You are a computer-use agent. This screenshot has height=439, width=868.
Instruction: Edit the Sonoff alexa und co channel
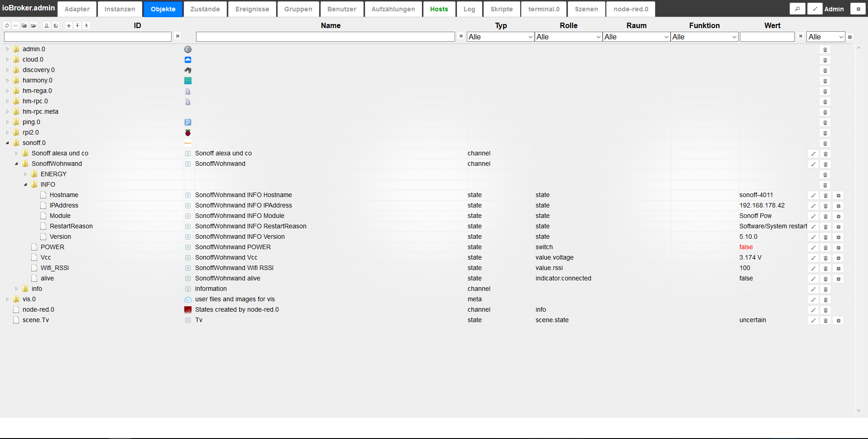(813, 154)
